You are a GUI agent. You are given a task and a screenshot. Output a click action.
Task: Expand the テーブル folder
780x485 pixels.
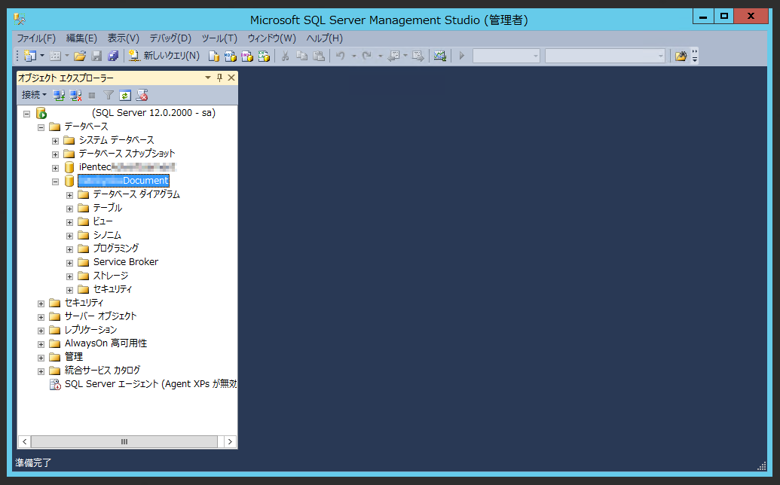(x=70, y=209)
